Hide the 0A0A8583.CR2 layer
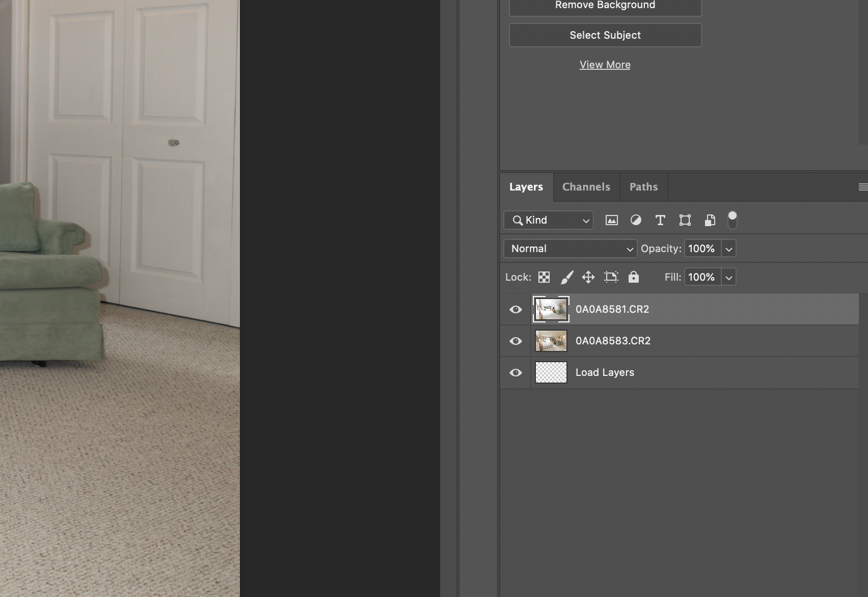The image size is (868, 597). pos(516,341)
